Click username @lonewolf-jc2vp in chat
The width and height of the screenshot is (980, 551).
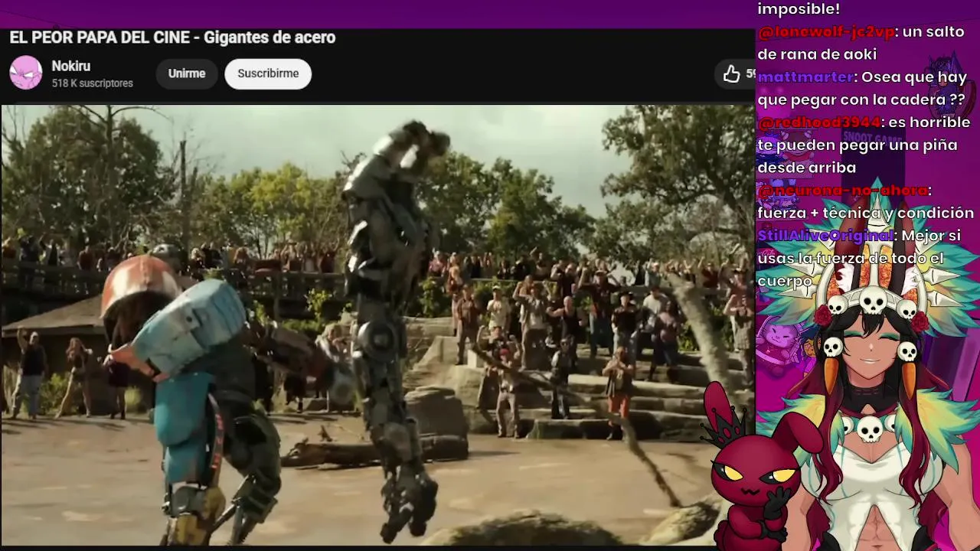pyautogui.click(x=826, y=32)
